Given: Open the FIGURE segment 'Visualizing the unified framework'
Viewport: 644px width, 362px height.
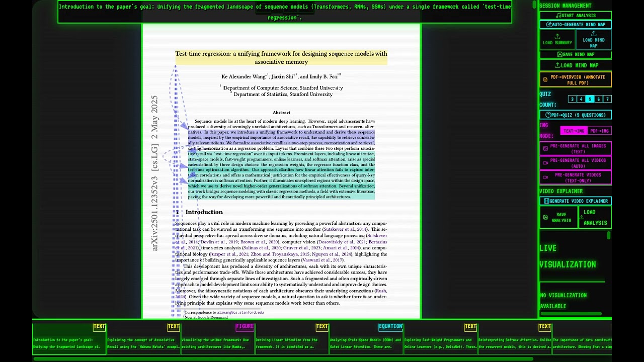Looking at the screenshot, I should (218, 338).
